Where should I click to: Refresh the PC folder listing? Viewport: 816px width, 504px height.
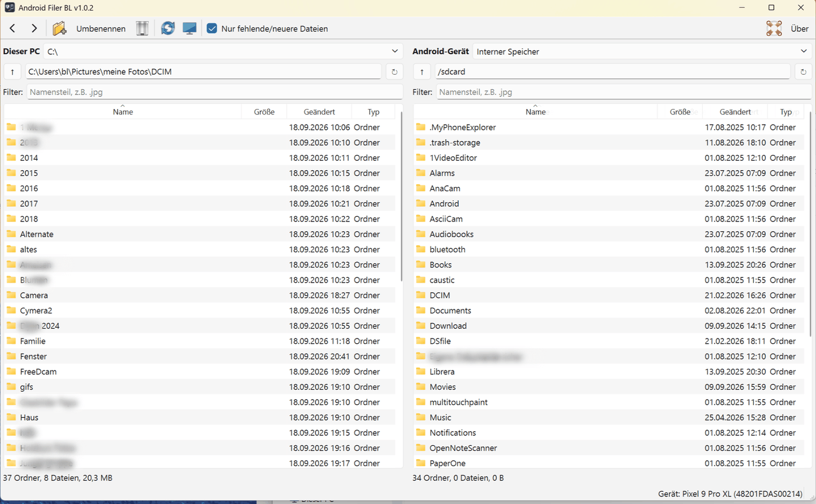coord(394,72)
